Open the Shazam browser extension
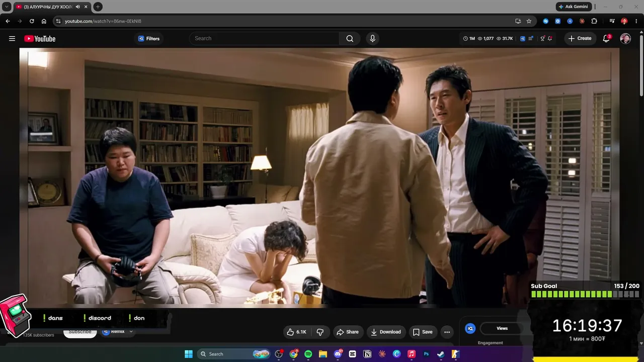 coord(545,21)
